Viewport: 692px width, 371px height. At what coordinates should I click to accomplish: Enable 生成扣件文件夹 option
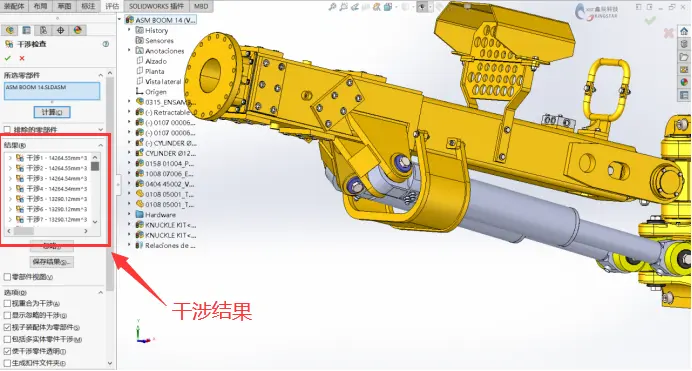click(x=7, y=363)
